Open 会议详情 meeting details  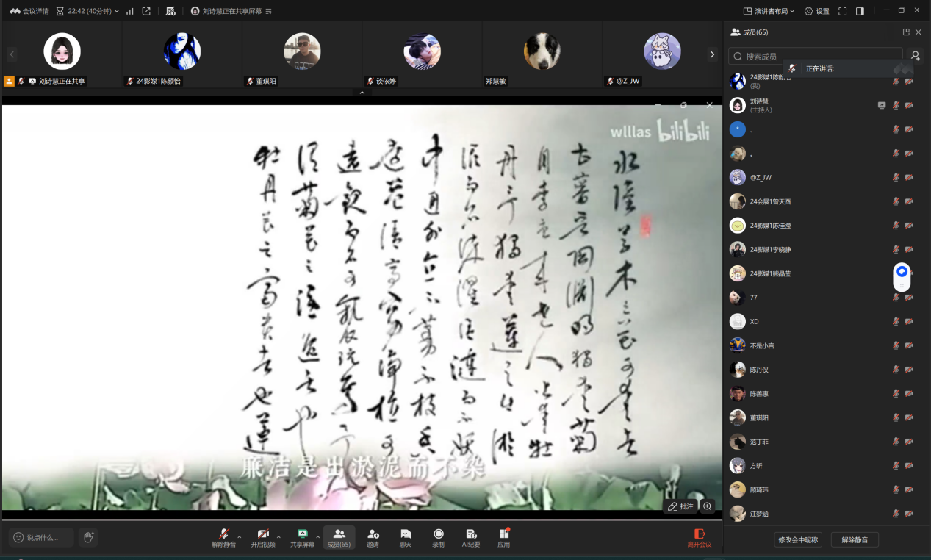[29, 11]
